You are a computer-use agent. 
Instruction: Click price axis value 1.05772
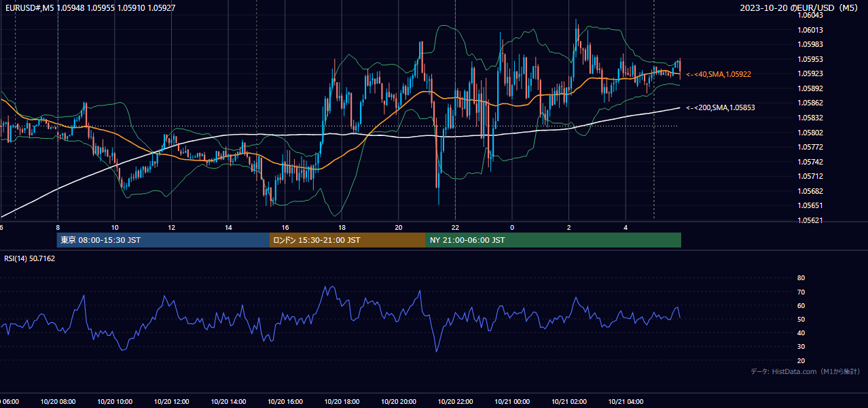pyautogui.click(x=810, y=147)
